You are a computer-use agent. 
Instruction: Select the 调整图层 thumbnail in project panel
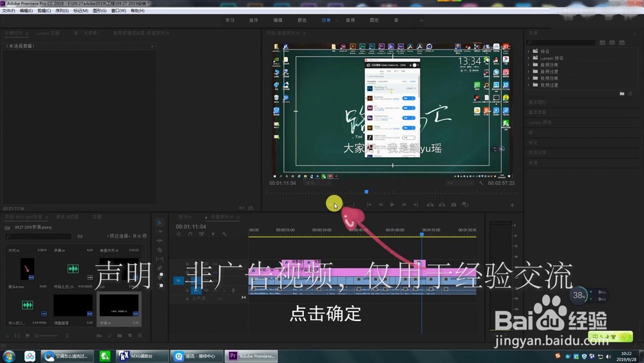[73, 306]
